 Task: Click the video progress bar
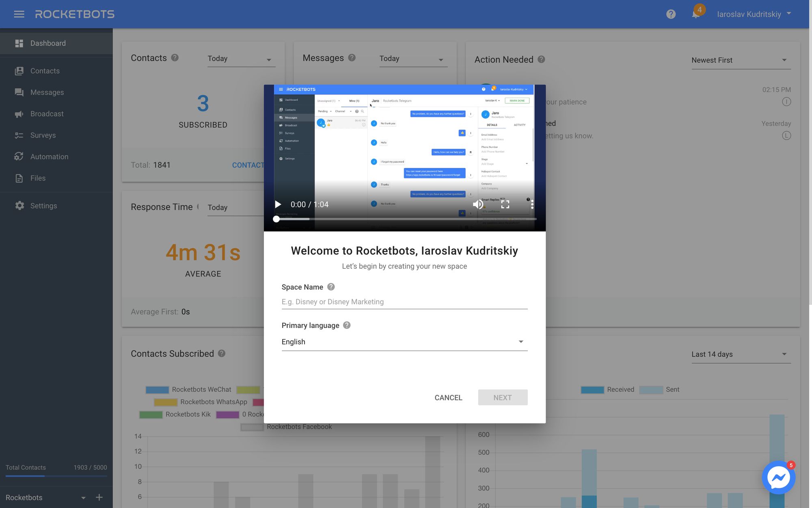point(406,219)
